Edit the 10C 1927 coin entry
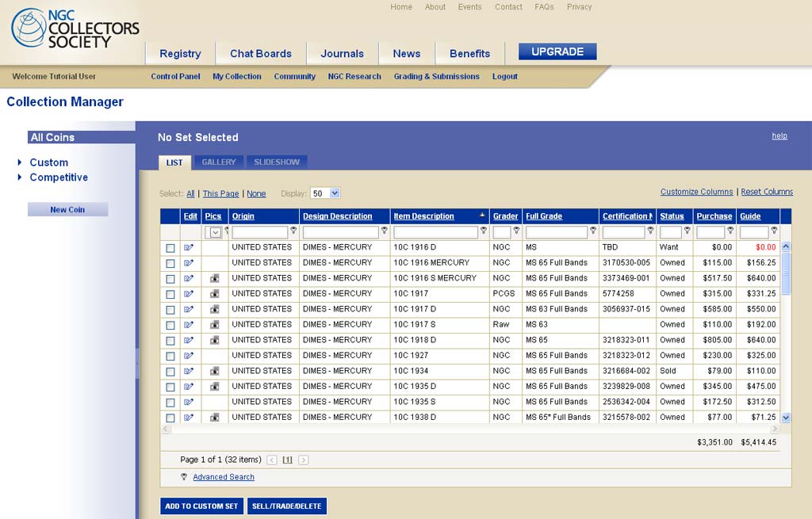The width and height of the screenshot is (812, 519). pyautogui.click(x=189, y=356)
